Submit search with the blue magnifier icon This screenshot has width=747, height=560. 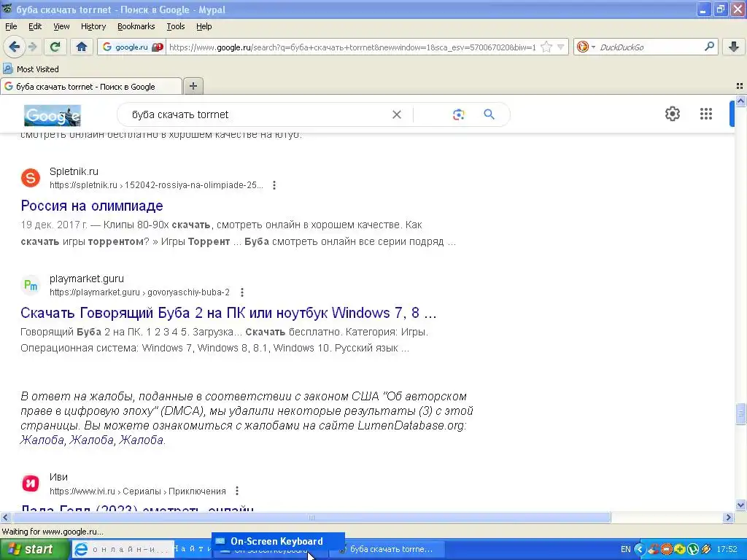click(489, 114)
